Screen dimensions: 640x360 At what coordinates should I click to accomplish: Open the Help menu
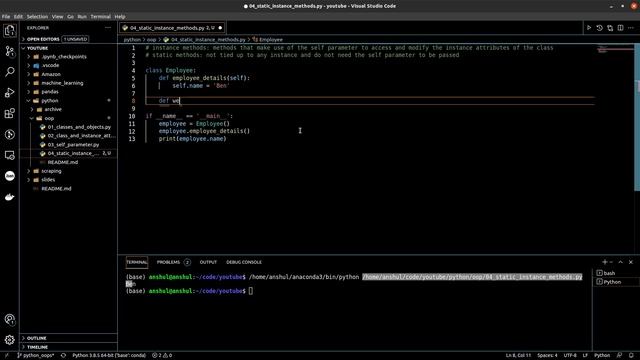pyautogui.click(x=120, y=17)
